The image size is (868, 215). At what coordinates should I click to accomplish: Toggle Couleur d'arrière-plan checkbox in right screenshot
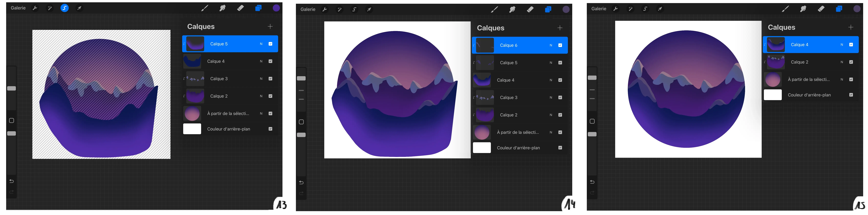[851, 95]
